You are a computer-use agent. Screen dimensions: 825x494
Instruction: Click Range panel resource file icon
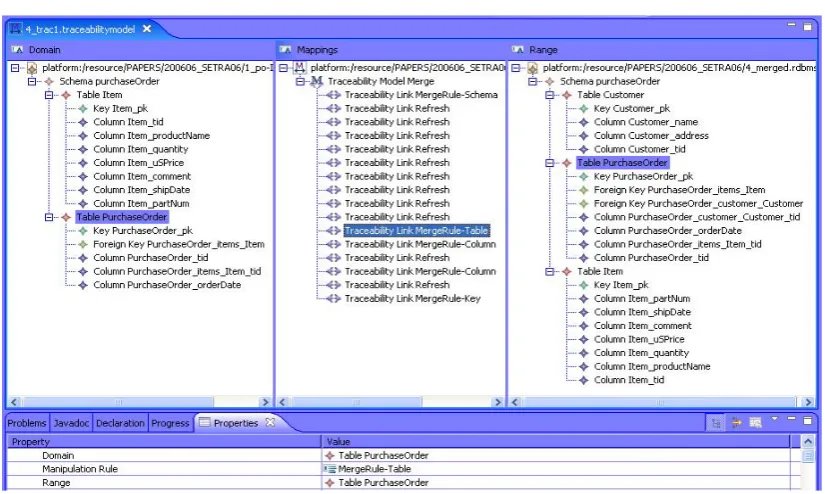pyautogui.click(x=532, y=68)
